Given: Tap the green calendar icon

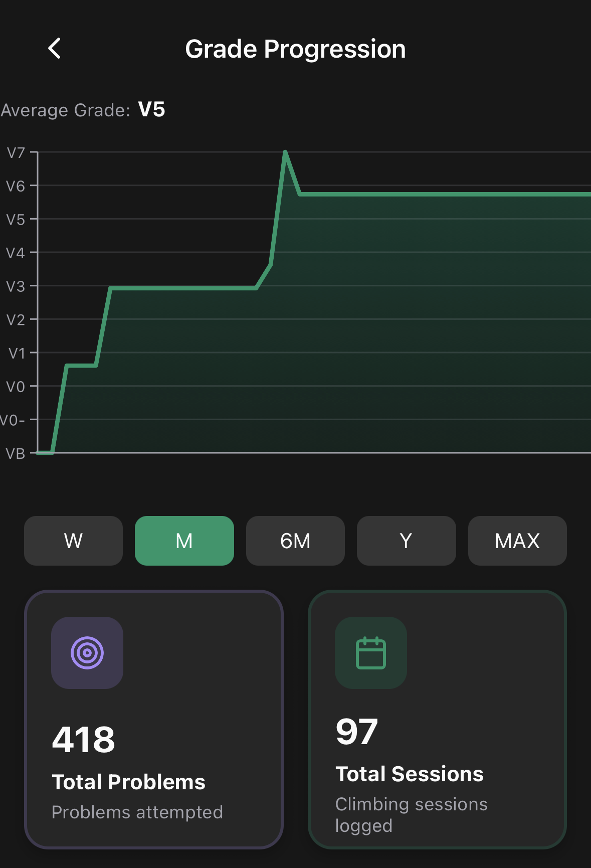Looking at the screenshot, I should 370,652.
